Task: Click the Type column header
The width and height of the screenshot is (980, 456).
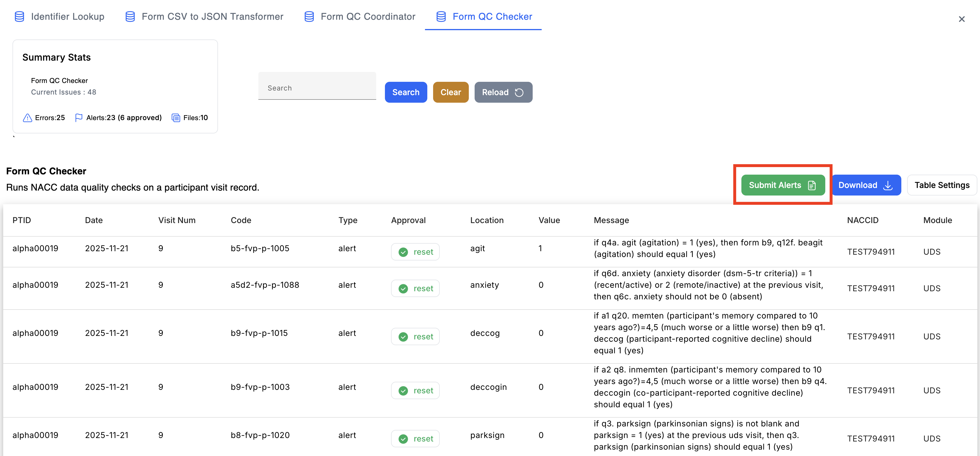Action: click(x=348, y=220)
